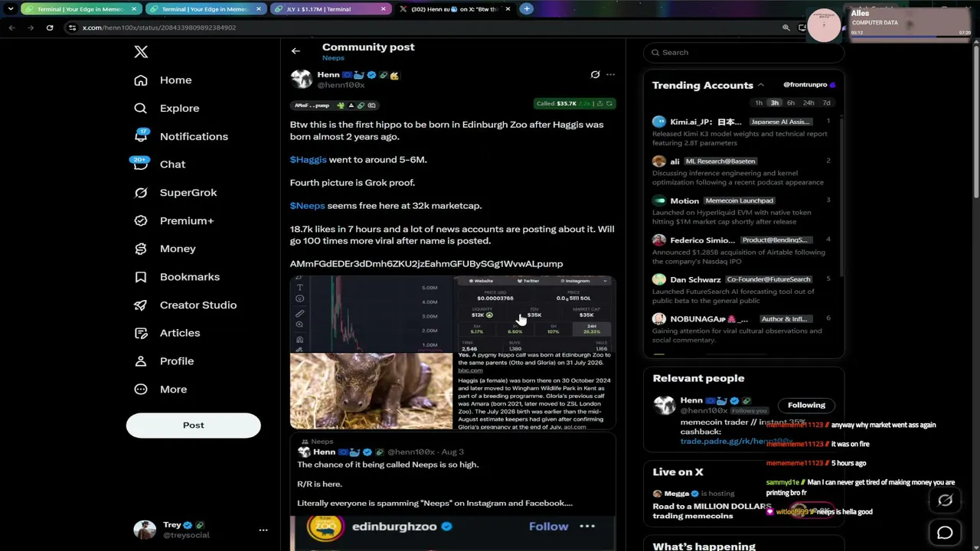The height and width of the screenshot is (551, 980).
Task: Click the More circle icon
Action: tap(141, 390)
